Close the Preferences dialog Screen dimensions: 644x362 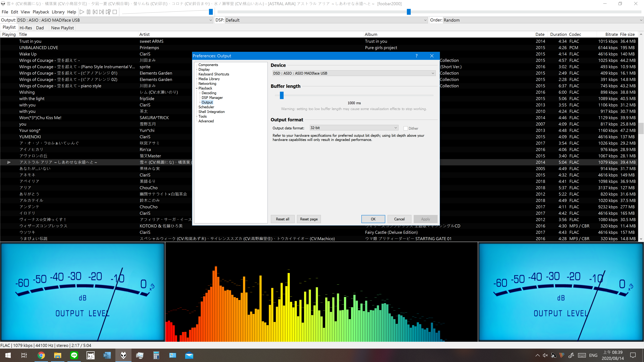coord(432,56)
